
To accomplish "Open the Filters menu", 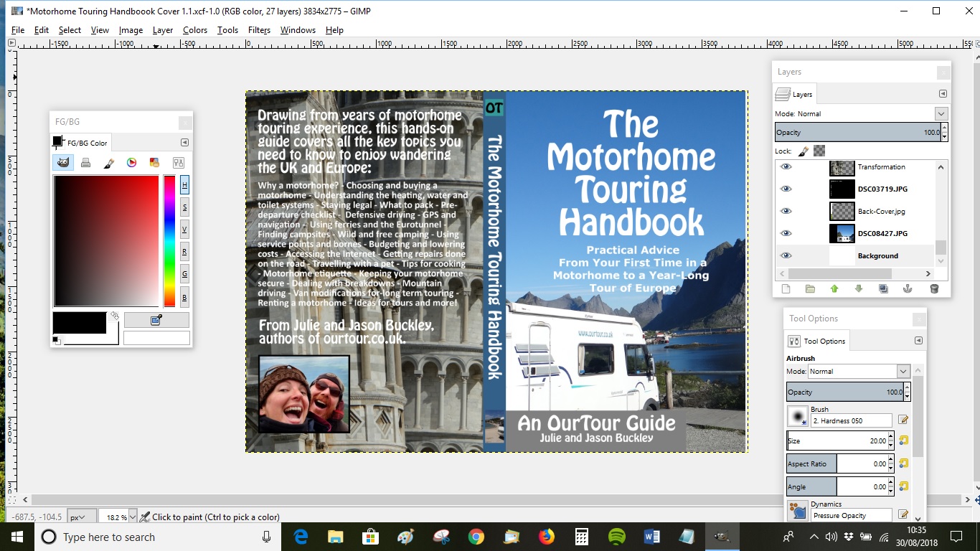I will click(x=258, y=30).
